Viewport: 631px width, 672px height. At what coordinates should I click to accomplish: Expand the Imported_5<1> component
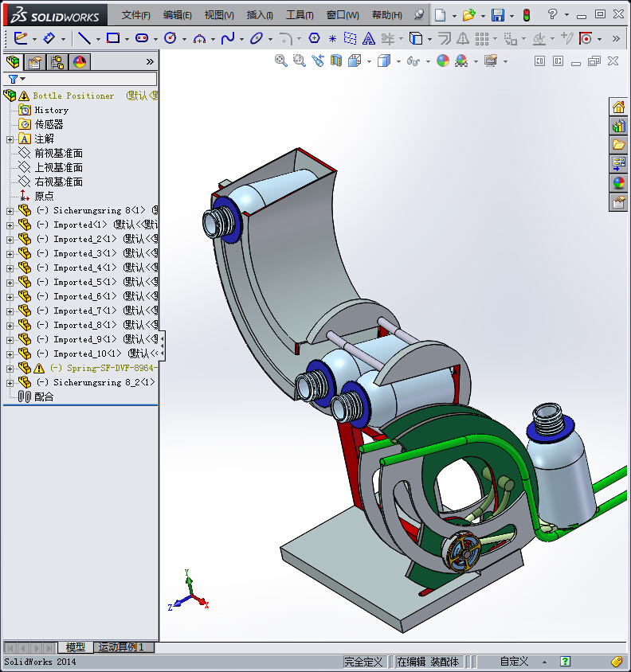pyautogui.click(x=10, y=283)
